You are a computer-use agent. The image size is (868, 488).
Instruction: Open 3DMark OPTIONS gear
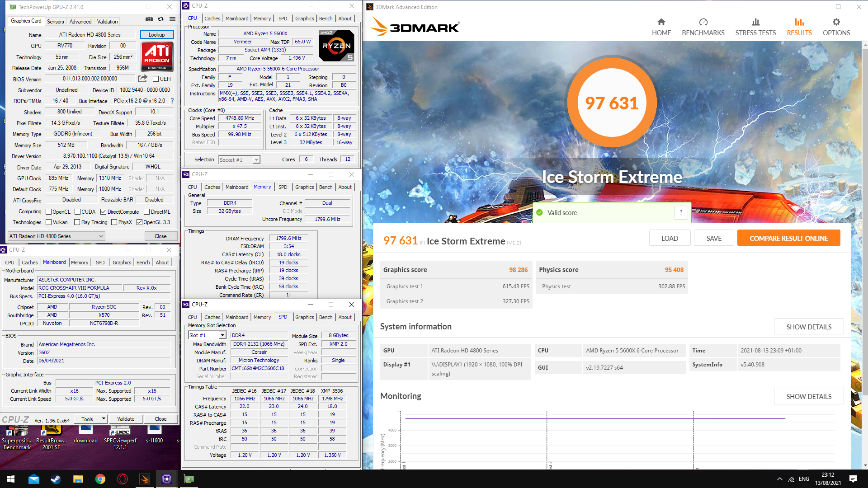tap(836, 27)
